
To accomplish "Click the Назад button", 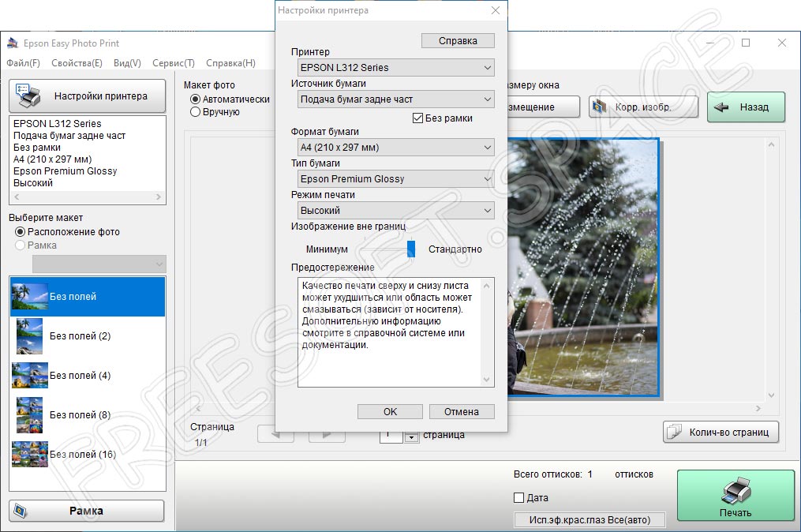I will click(x=746, y=107).
